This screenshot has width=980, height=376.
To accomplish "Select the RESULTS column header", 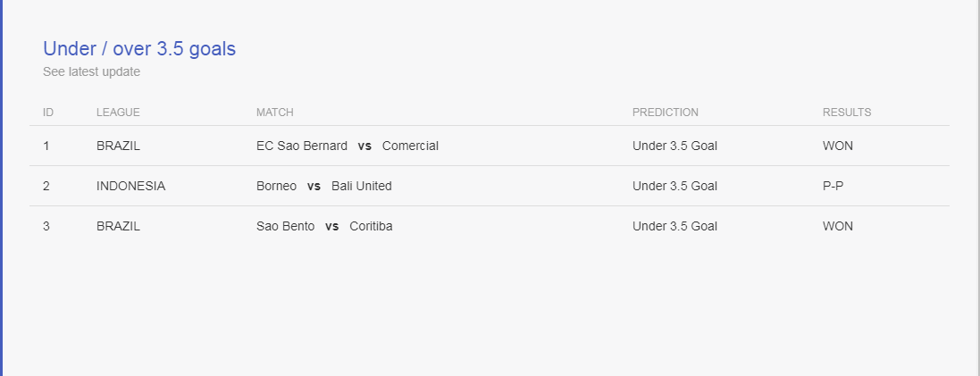I will [846, 113].
